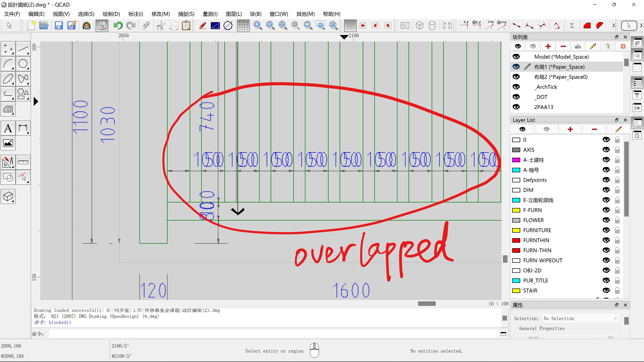Add a new layer with plus button

tap(570, 129)
